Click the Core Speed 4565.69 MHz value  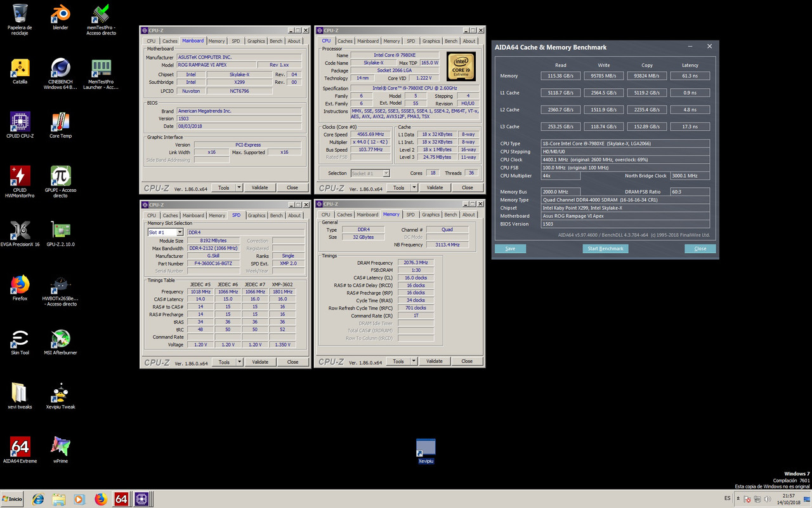click(370, 135)
